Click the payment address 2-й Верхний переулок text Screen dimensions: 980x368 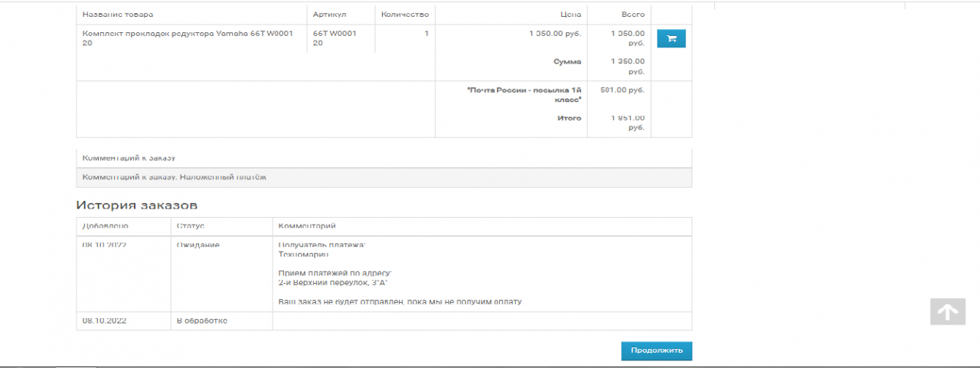point(333,283)
